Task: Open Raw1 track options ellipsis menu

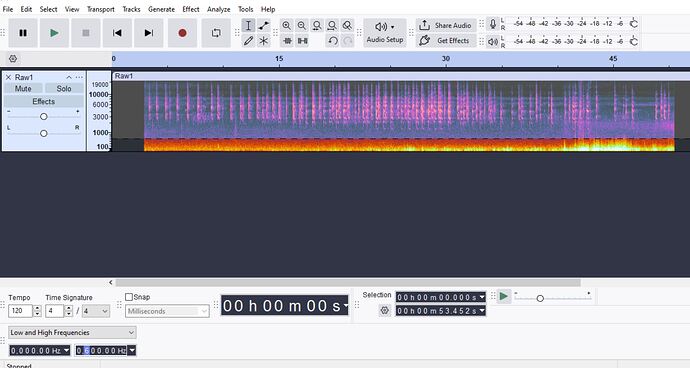Action: (79, 77)
